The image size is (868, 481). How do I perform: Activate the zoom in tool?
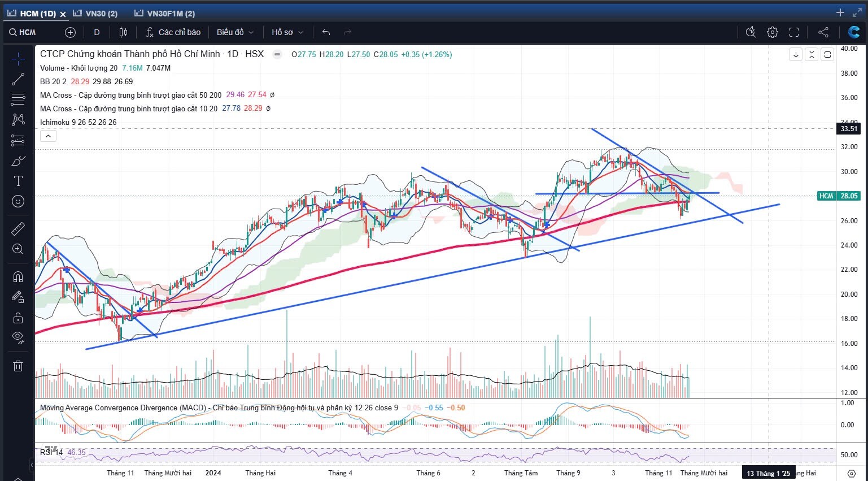tap(18, 249)
